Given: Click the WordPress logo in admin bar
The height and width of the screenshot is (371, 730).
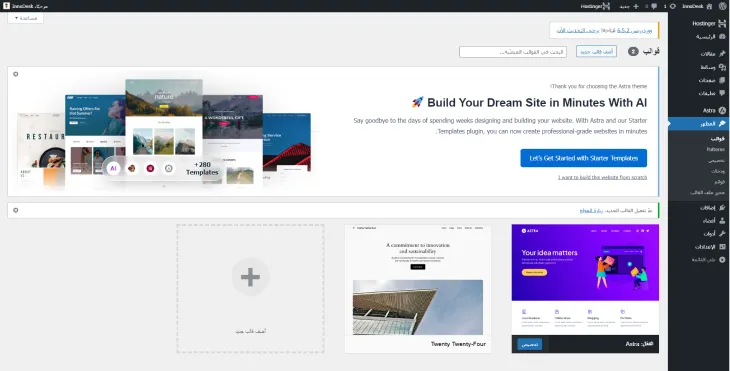Looking at the screenshot, I should pyautogui.click(x=722, y=6).
